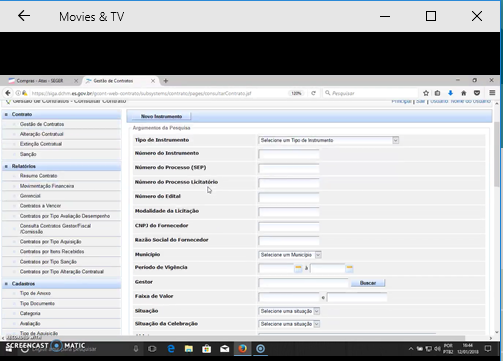Click the CNPJ do Fornecedor field
The height and width of the screenshot is (361, 503).
click(289, 227)
